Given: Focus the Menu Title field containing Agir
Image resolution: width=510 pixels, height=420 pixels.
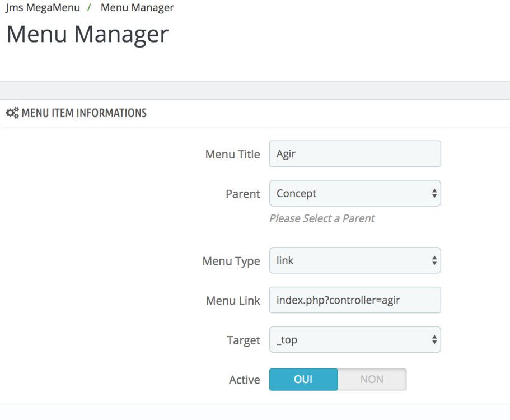Looking at the screenshot, I should (355, 154).
